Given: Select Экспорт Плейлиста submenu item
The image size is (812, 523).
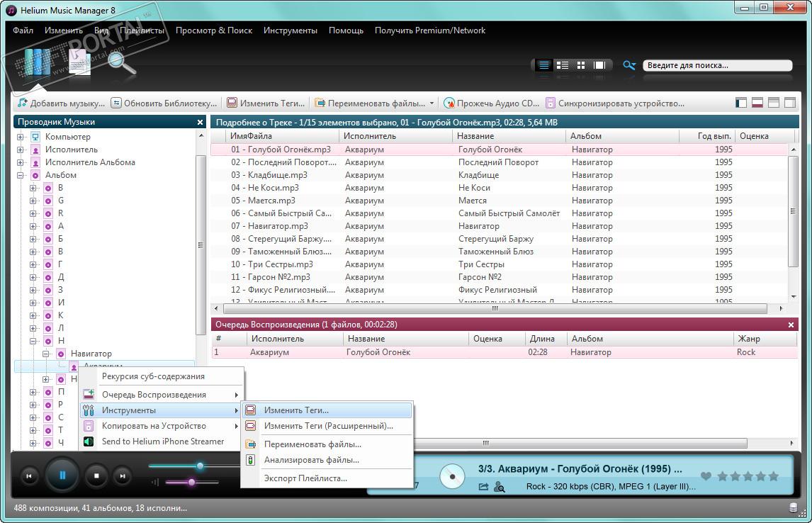Looking at the screenshot, I should point(327,478).
